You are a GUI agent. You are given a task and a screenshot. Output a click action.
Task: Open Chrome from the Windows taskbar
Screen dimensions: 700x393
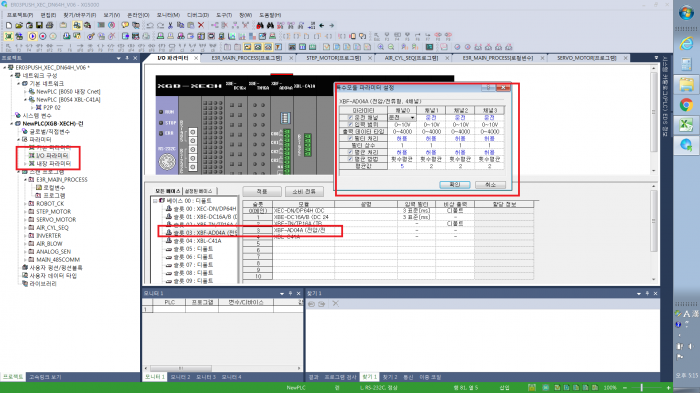[686, 105]
